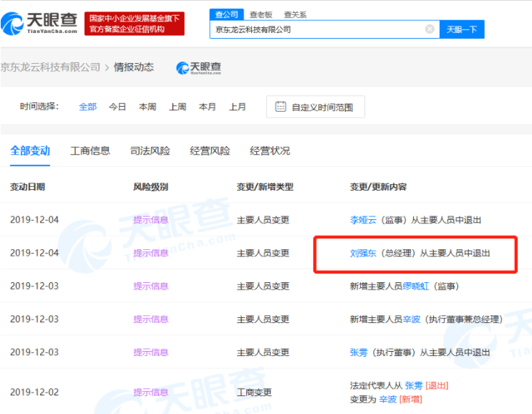Image resolution: width=532 pixels, height=414 pixels.
Task: Click the 情报动态 breadcrumb text
Action: [134, 67]
